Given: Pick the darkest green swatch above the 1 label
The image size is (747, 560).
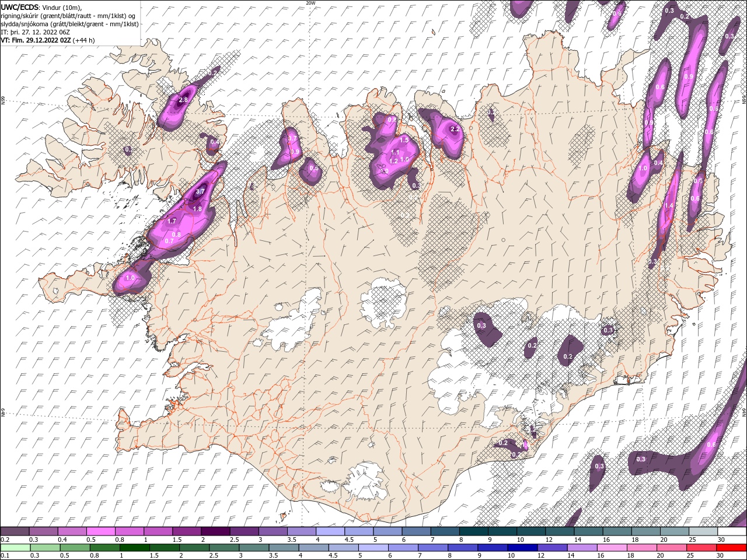Looking at the screenshot, I should (135, 548).
